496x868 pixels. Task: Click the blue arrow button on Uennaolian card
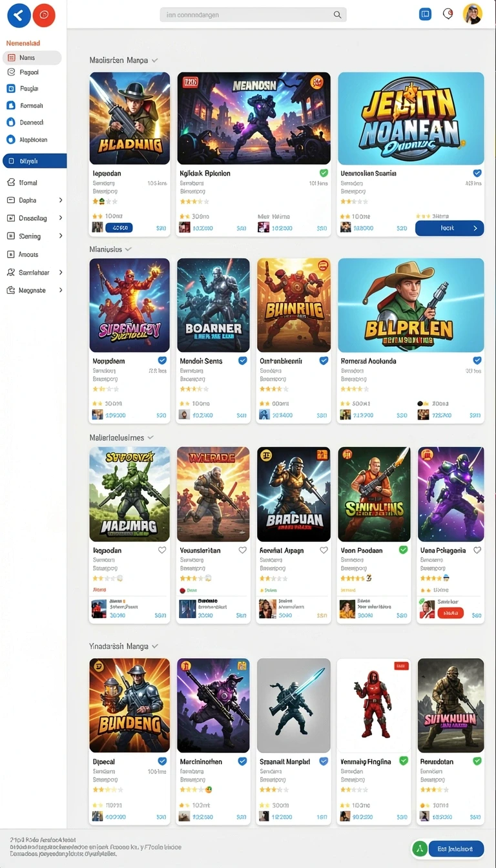(x=449, y=228)
